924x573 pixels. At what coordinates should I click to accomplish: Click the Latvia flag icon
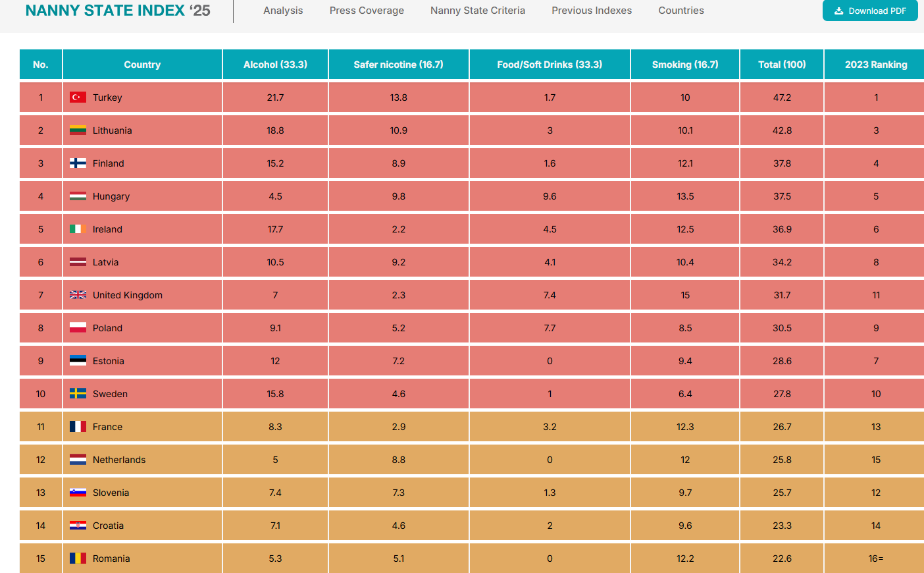78,262
